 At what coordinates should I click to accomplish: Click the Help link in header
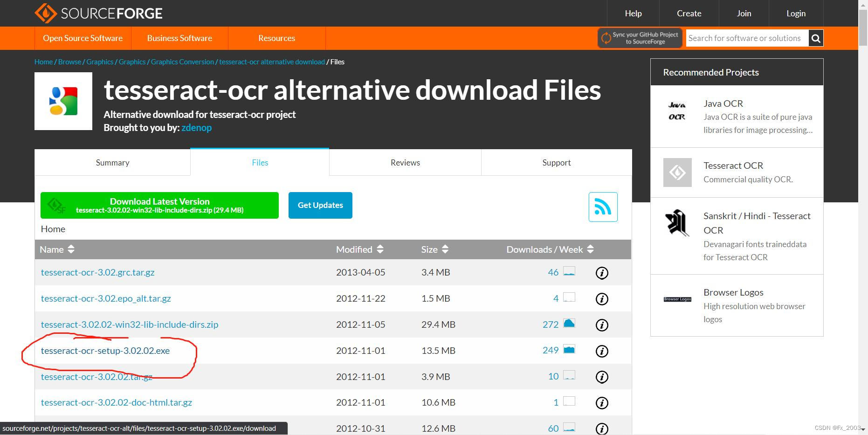633,14
